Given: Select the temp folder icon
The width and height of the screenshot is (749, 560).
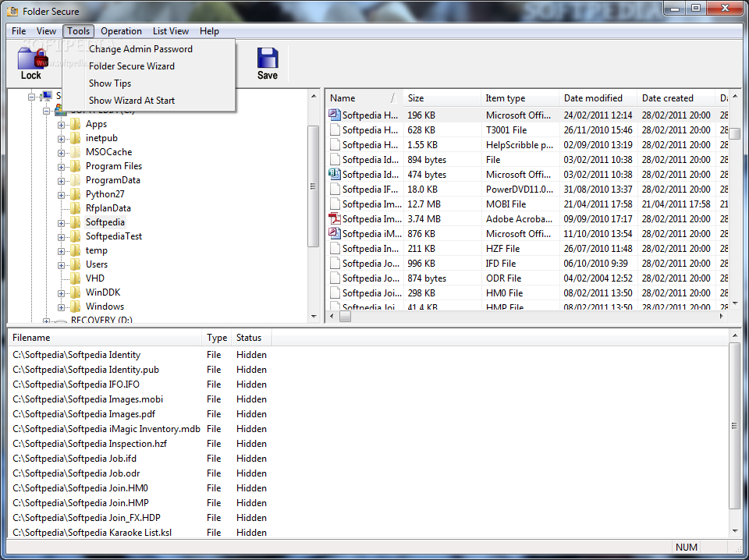Looking at the screenshot, I should (76, 250).
